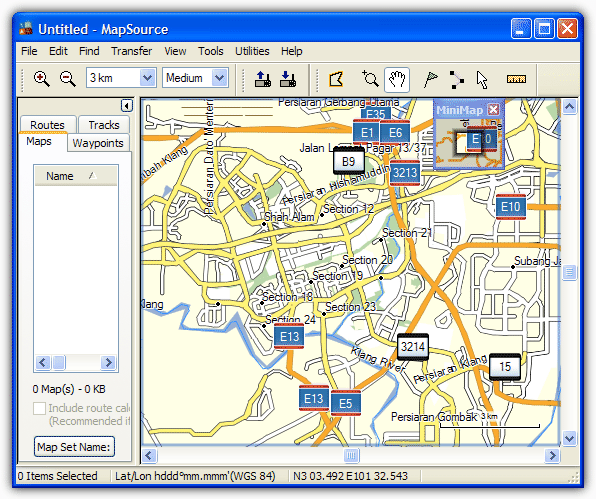Open the Find menu
Viewport: 596px width, 499px height.
click(x=89, y=51)
